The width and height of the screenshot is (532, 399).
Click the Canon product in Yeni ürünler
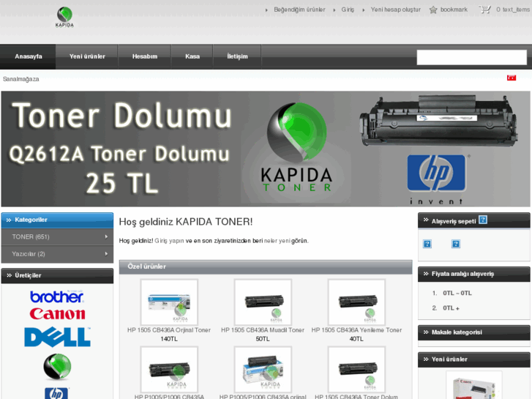click(473, 385)
